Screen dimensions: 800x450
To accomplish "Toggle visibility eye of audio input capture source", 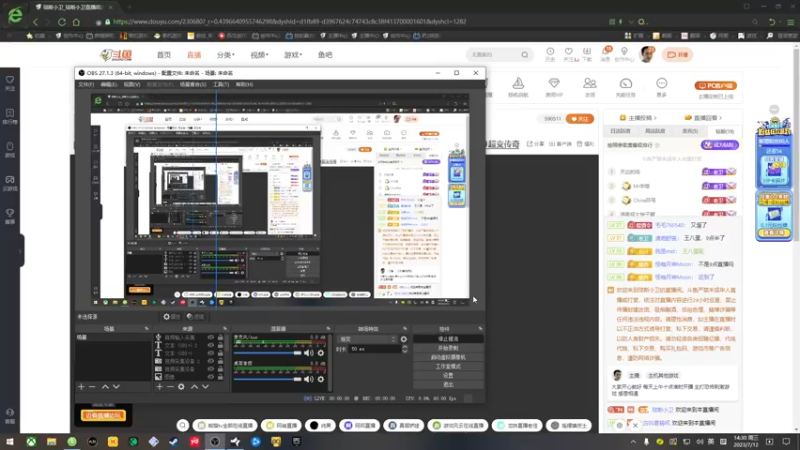I will pyautogui.click(x=211, y=338).
